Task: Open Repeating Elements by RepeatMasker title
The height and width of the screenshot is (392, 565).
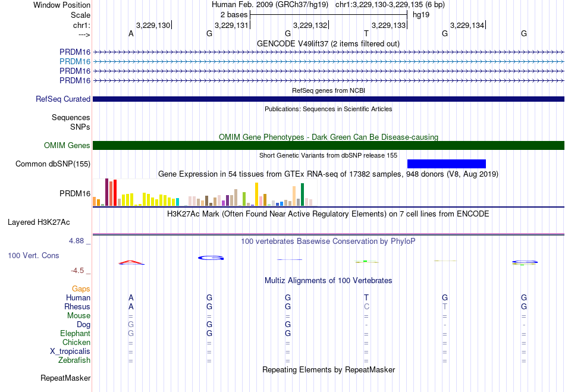Action: pyautogui.click(x=329, y=369)
